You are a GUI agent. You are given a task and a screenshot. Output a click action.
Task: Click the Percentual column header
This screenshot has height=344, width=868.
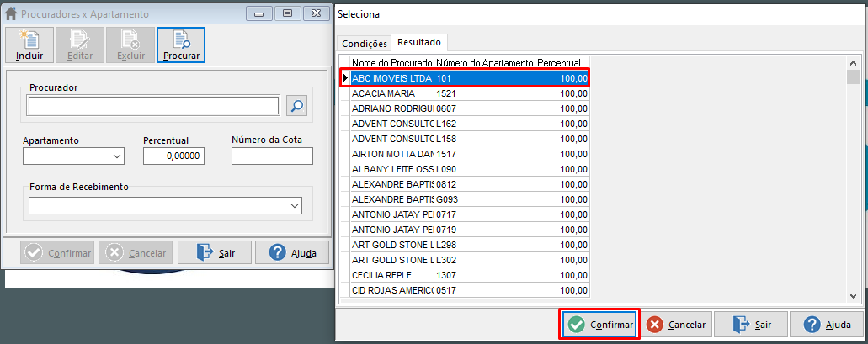[x=562, y=62]
